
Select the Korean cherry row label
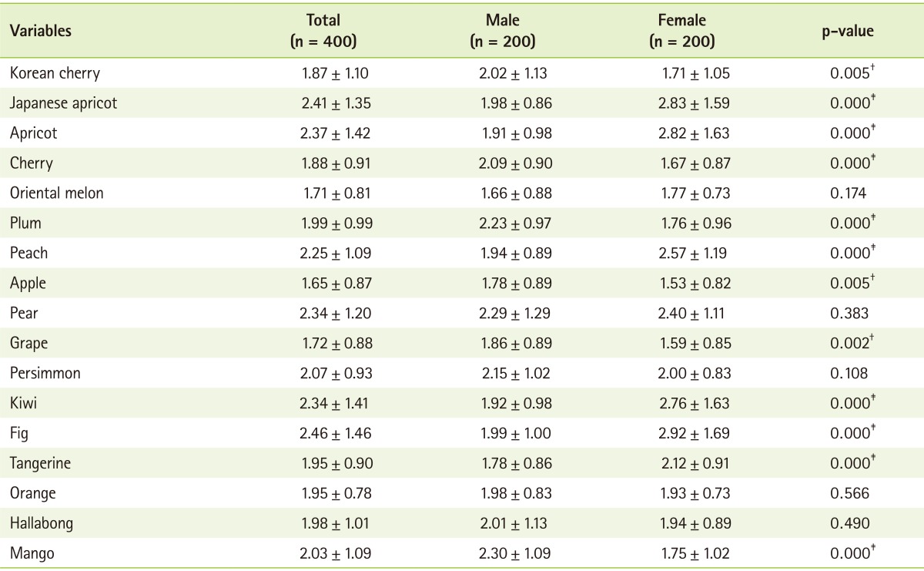55,74
